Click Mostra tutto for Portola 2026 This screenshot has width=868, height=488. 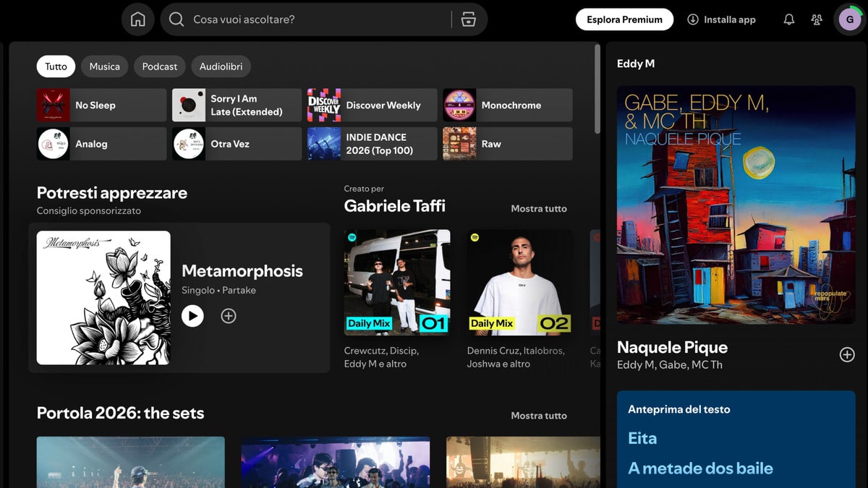539,416
